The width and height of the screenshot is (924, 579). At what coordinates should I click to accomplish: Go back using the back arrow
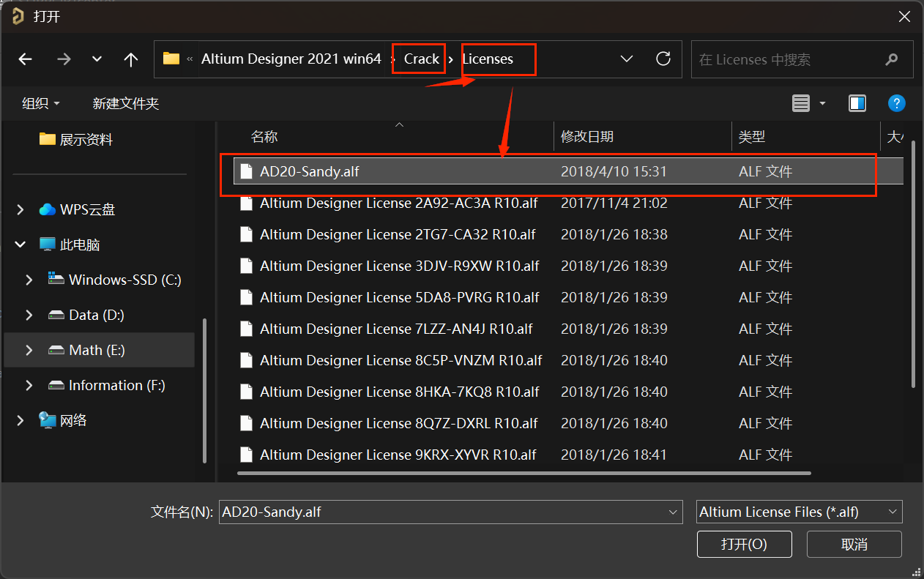26,59
